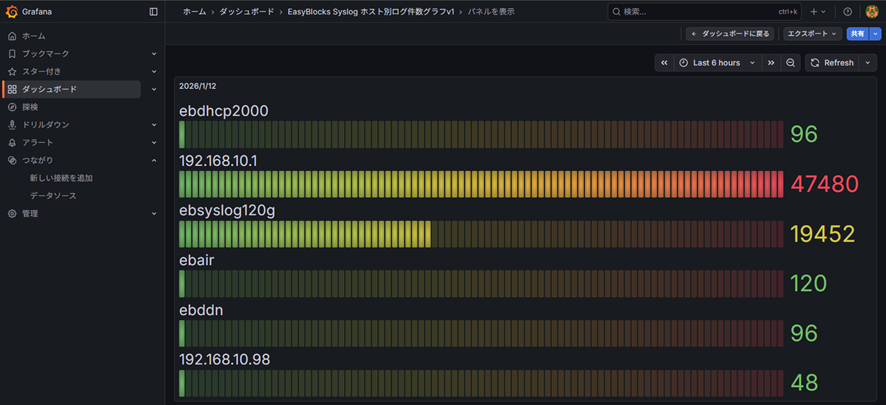Screen dimensions: 886x405
Task: Open the help question mark icon
Action: (x=848, y=12)
